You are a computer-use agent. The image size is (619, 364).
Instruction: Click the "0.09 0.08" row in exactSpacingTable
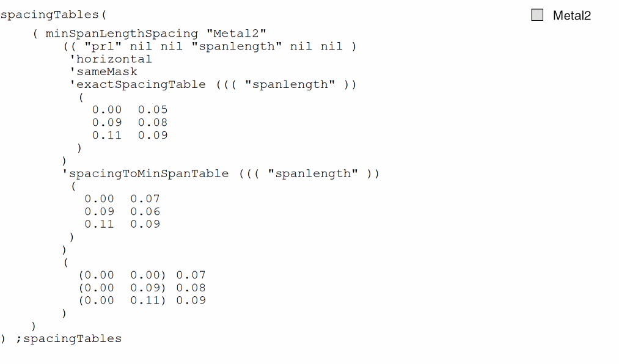pos(130,123)
